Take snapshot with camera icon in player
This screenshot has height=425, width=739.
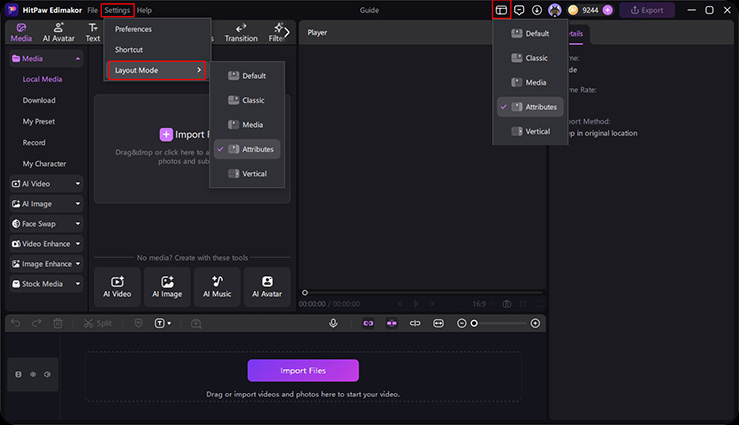click(x=507, y=304)
